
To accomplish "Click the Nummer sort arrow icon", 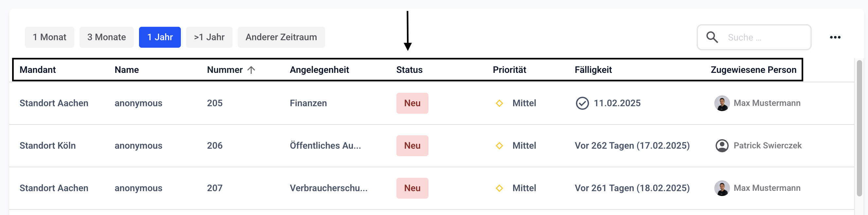I will click(251, 70).
